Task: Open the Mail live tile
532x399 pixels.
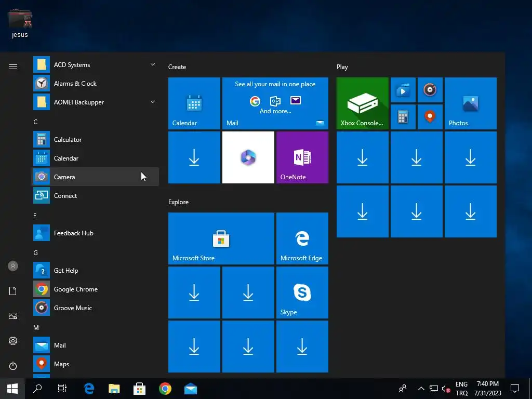Action: (x=275, y=103)
